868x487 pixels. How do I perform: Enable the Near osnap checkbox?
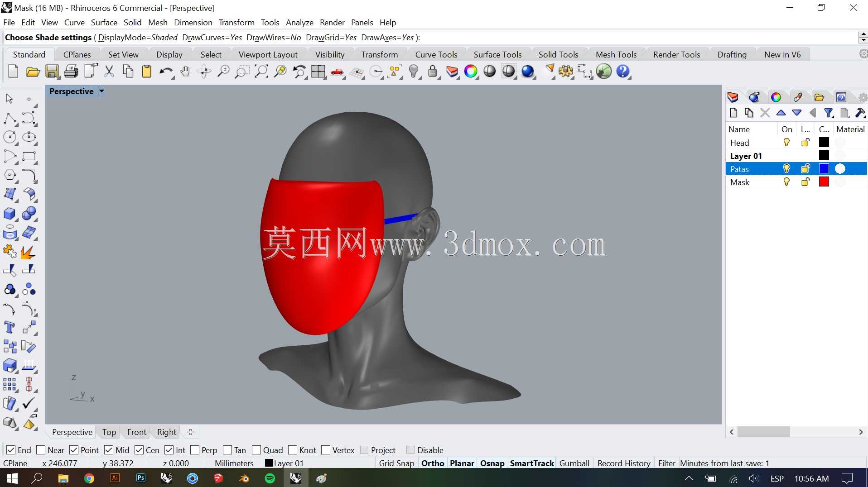coord(41,450)
